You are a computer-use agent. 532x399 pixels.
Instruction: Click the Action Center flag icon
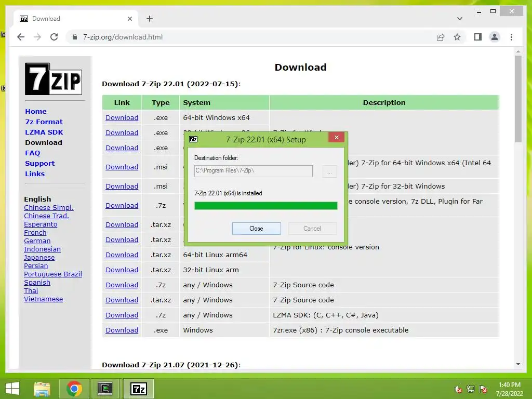(483, 389)
